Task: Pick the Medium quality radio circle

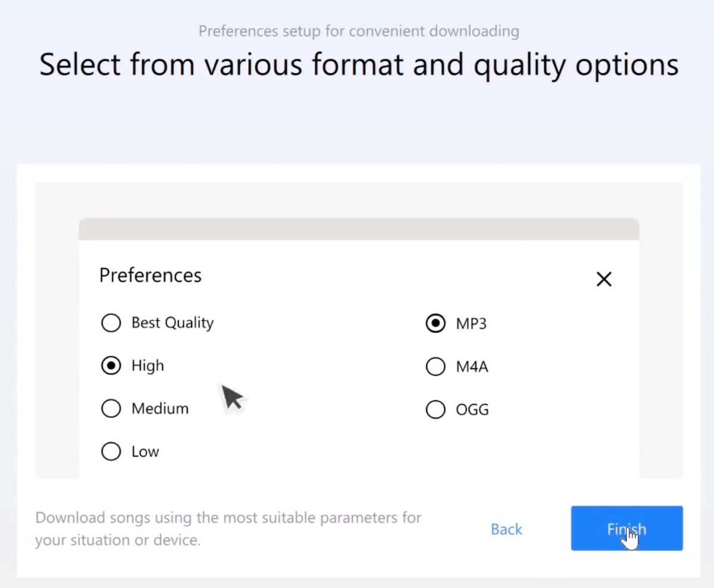Action: coord(111,409)
